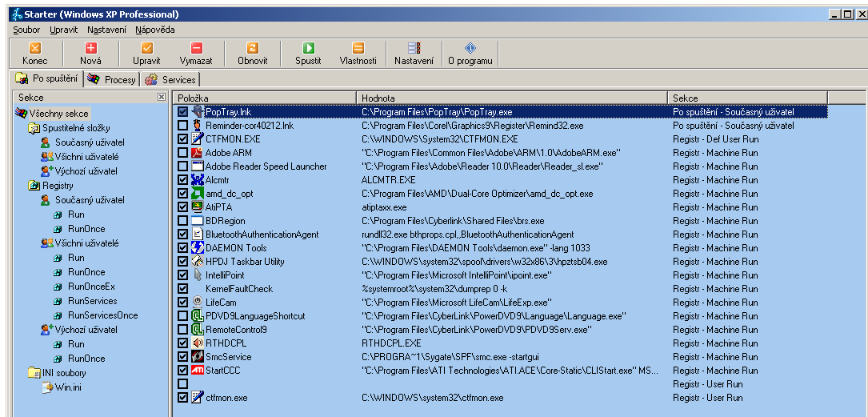
Task: Click the Adobe ARM entry icon
Action: point(197,152)
